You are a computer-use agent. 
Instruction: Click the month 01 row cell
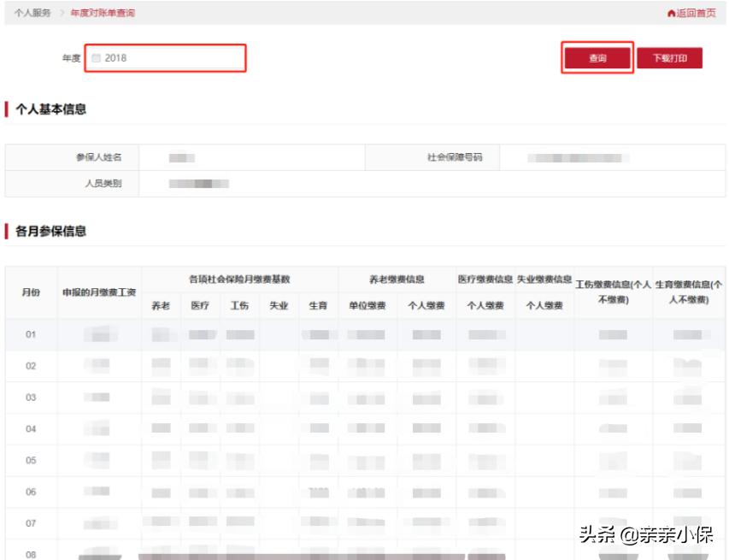click(x=31, y=334)
